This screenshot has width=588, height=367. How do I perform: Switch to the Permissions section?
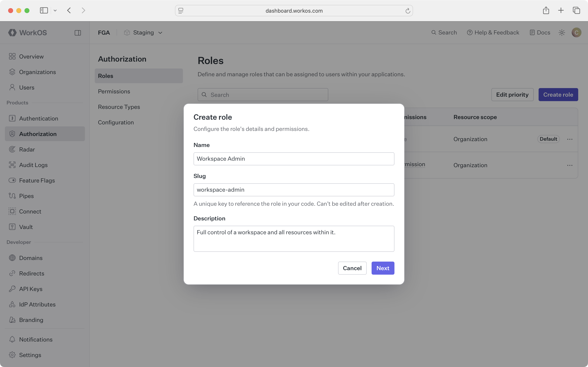click(114, 91)
